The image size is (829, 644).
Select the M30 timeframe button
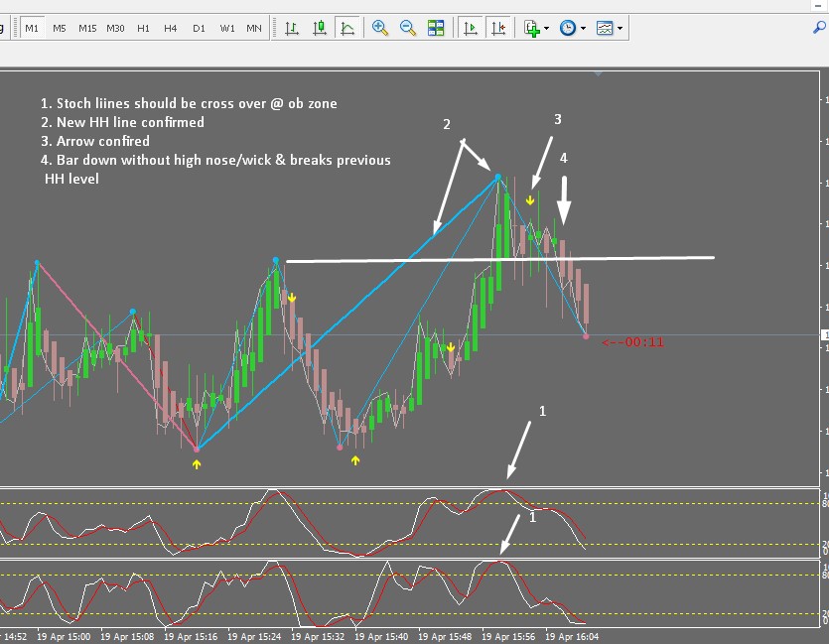pyautogui.click(x=115, y=28)
